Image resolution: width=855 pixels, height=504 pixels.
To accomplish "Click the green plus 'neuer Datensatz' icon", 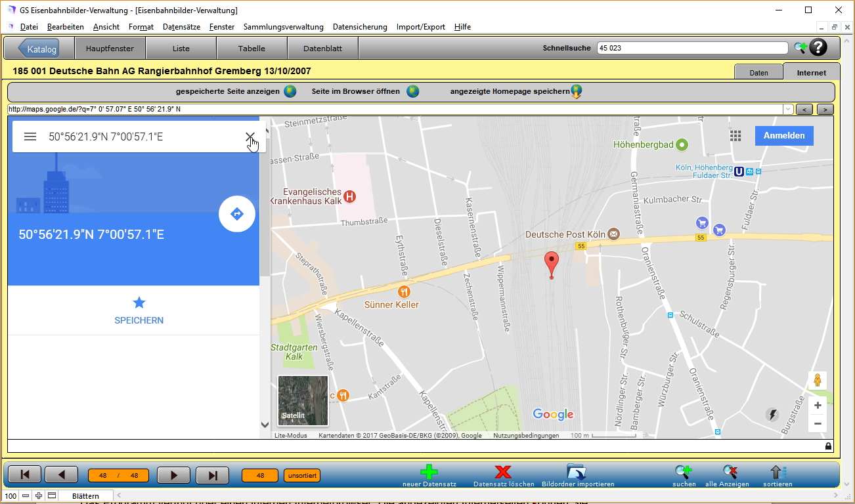I will pos(429,472).
